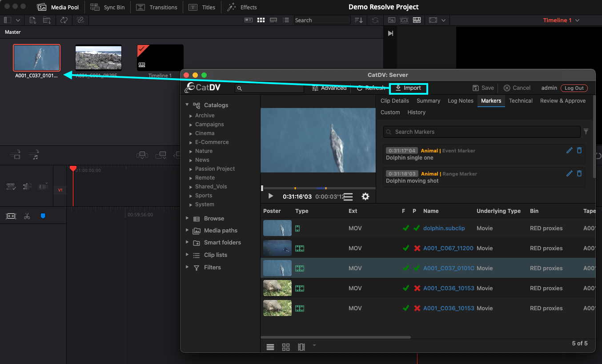The height and width of the screenshot is (364, 602).
Task: Expand the Sports catalog
Action: 191,196
